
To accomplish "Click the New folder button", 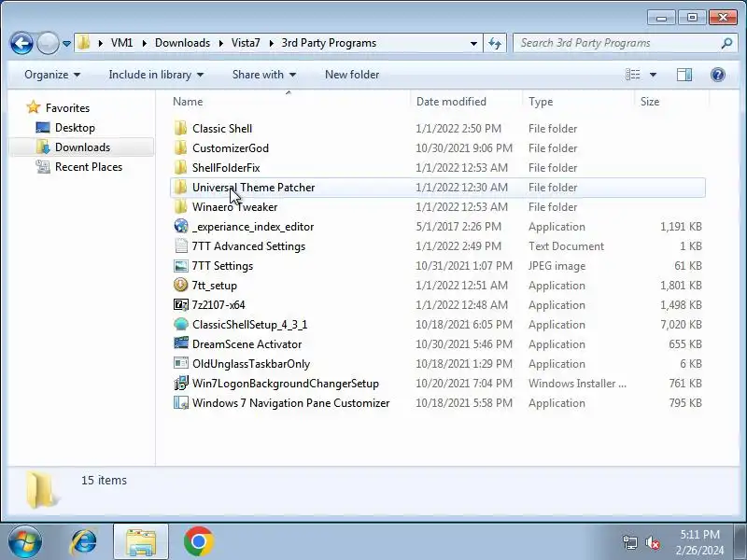I will (x=352, y=75).
